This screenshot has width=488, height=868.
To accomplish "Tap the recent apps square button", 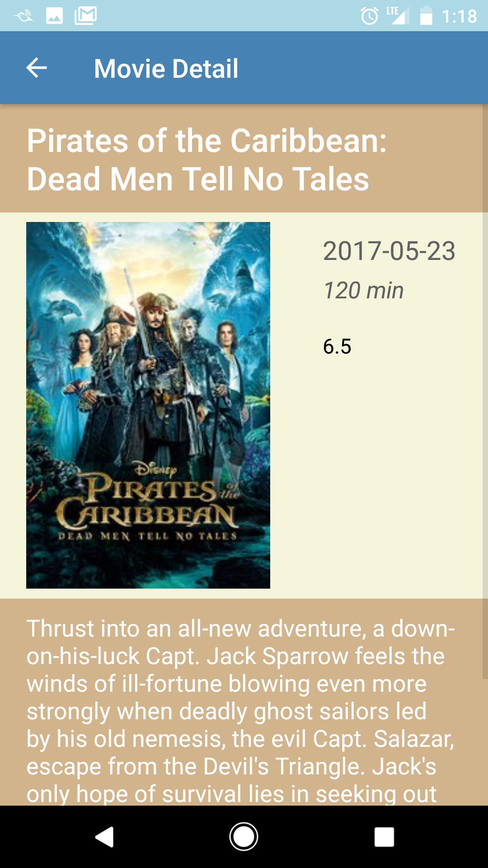I will 384,837.
